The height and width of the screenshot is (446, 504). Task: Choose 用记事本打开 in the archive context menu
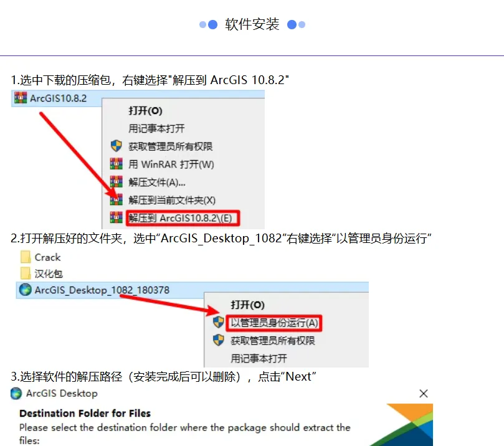coord(156,128)
